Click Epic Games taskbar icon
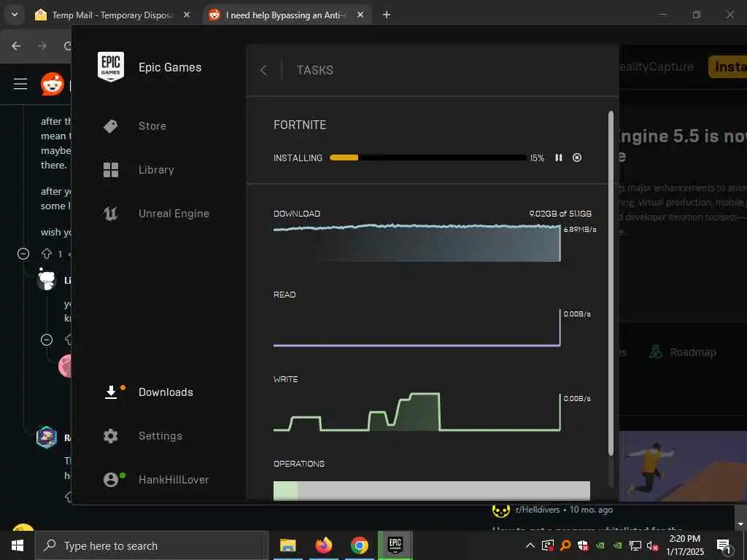The width and height of the screenshot is (747, 560). [395, 545]
